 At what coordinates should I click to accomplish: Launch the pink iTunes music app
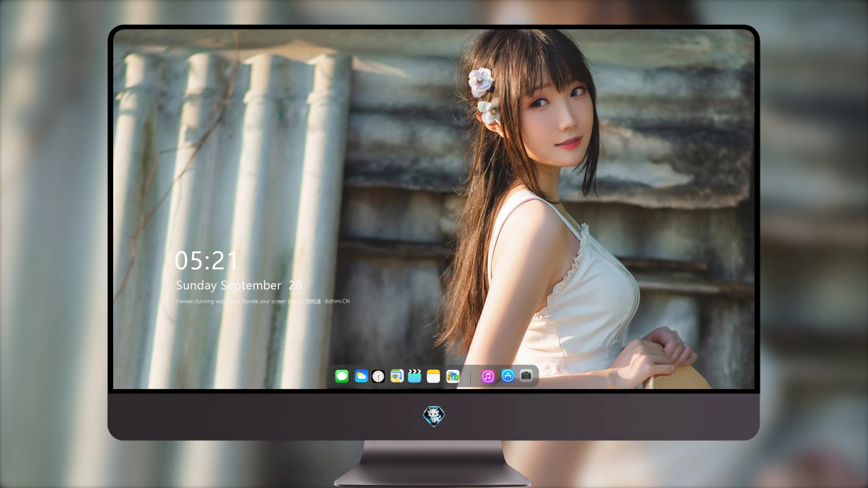pyautogui.click(x=488, y=376)
